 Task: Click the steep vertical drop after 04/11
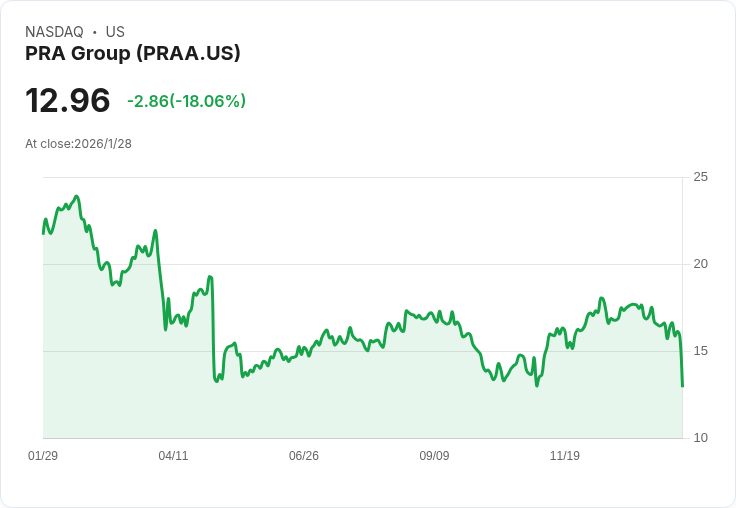click(212, 330)
